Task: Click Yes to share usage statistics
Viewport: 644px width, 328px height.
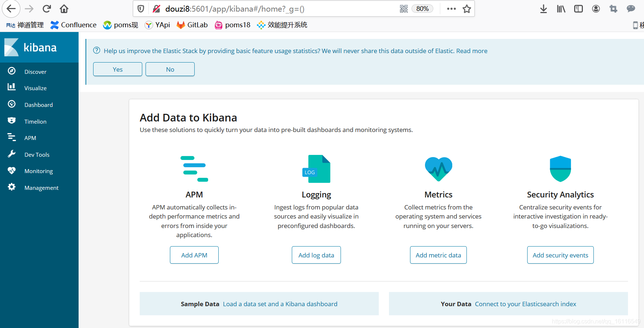Action: pos(117,69)
